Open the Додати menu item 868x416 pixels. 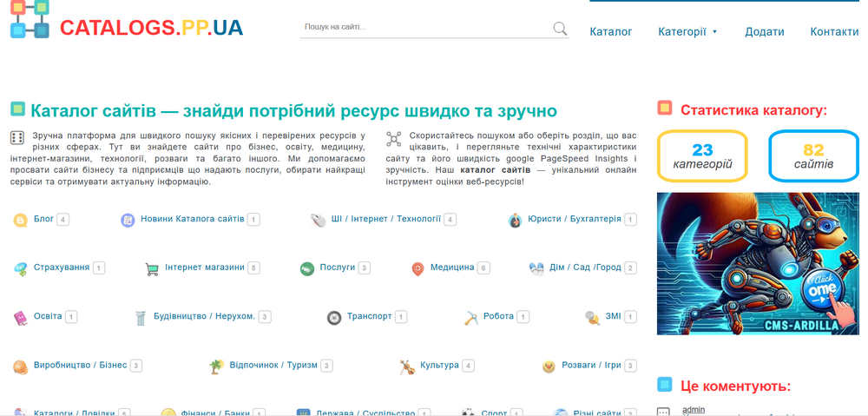click(x=765, y=31)
